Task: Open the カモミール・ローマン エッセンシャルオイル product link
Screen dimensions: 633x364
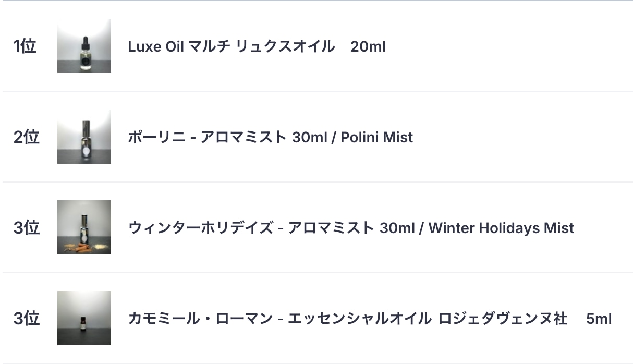Action: pyautogui.click(x=370, y=319)
